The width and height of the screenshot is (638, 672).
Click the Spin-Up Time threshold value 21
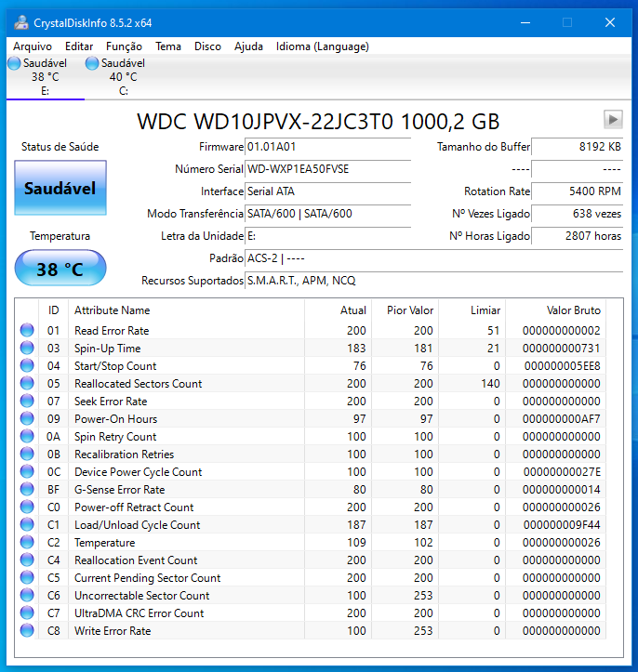tap(493, 349)
